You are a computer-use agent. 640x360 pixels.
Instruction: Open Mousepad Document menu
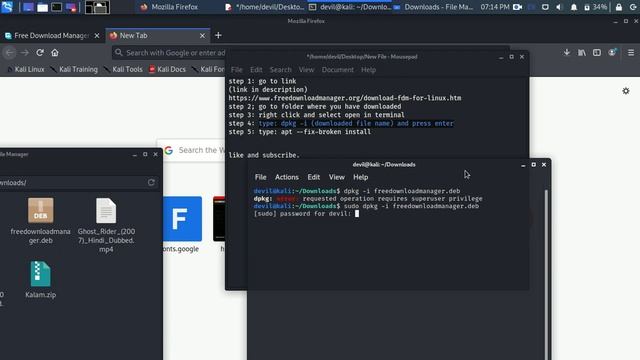338,70
